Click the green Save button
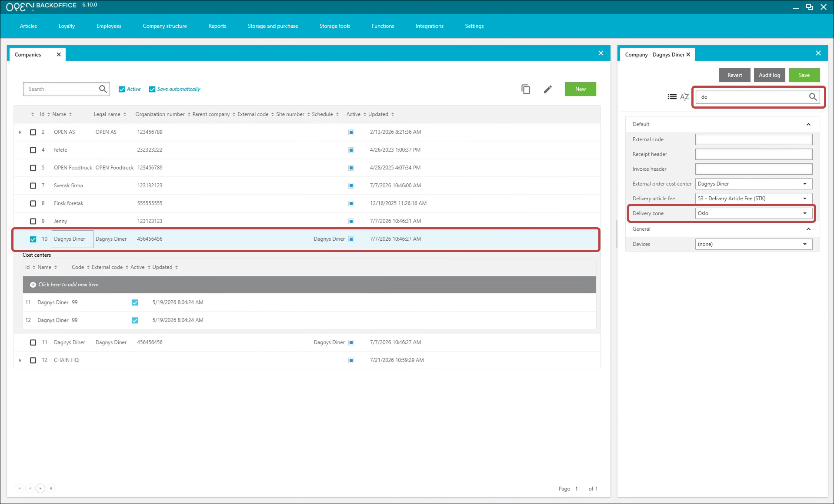Viewport: 834px width, 504px height. [804, 75]
